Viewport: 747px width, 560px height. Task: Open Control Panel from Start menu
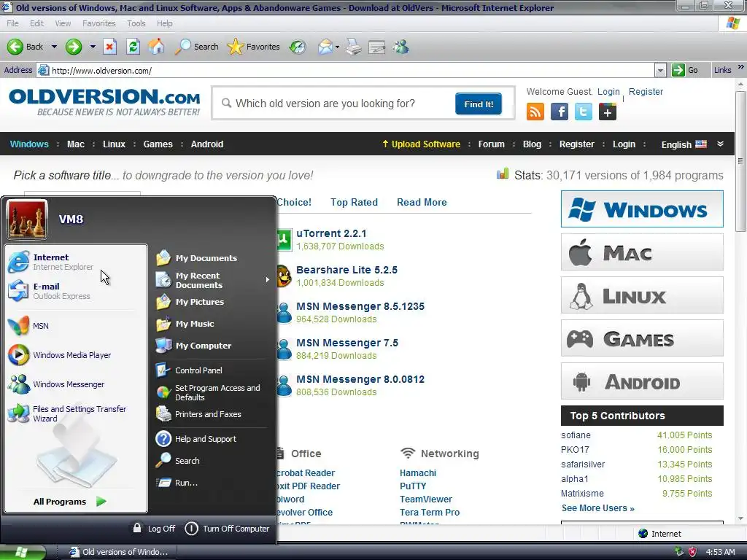(x=212, y=370)
